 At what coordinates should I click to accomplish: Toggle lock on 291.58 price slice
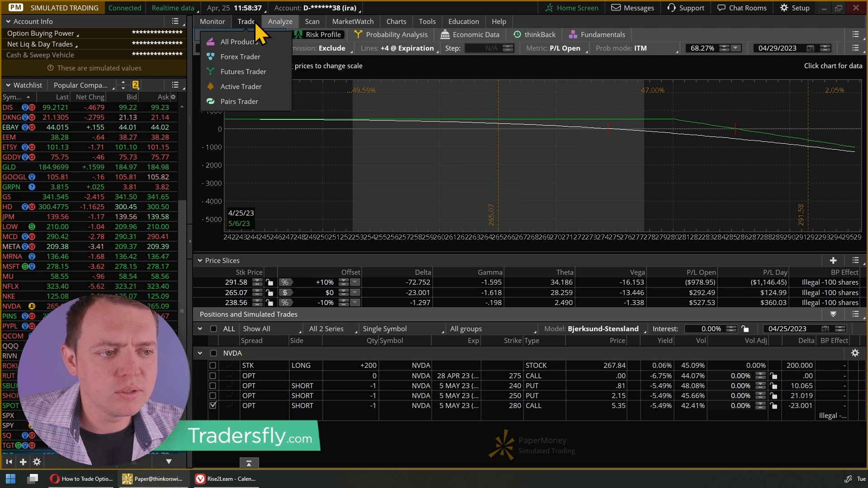(x=269, y=282)
